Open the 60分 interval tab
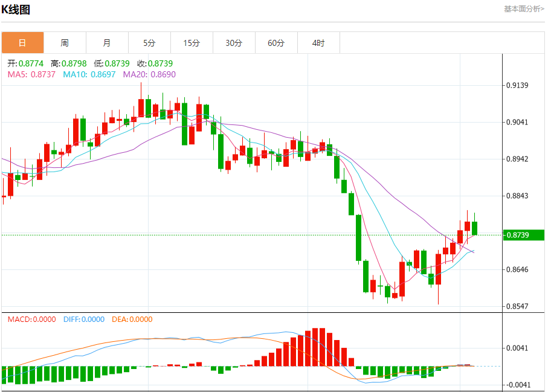This screenshot has width=551, height=392. pos(276,43)
